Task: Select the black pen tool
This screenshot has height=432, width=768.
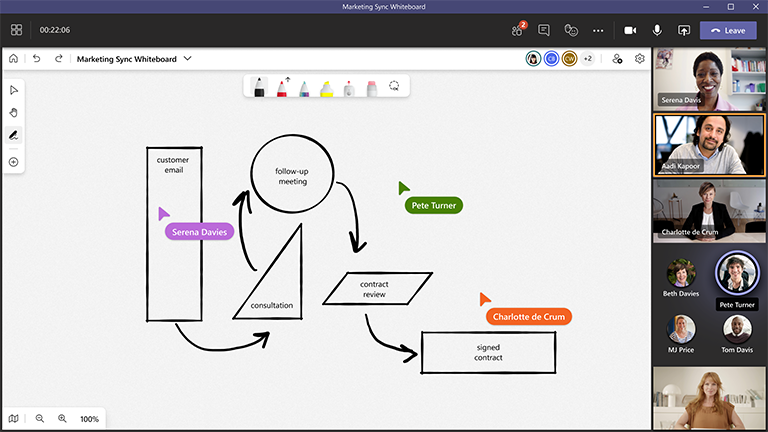Action: coord(259,88)
